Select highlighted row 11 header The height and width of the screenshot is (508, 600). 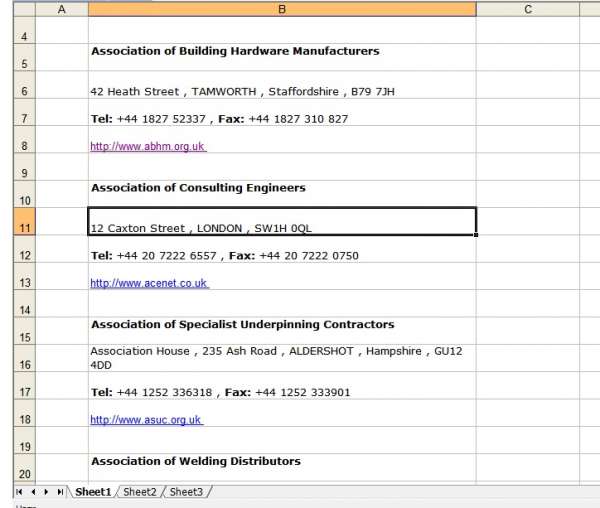[24, 221]
